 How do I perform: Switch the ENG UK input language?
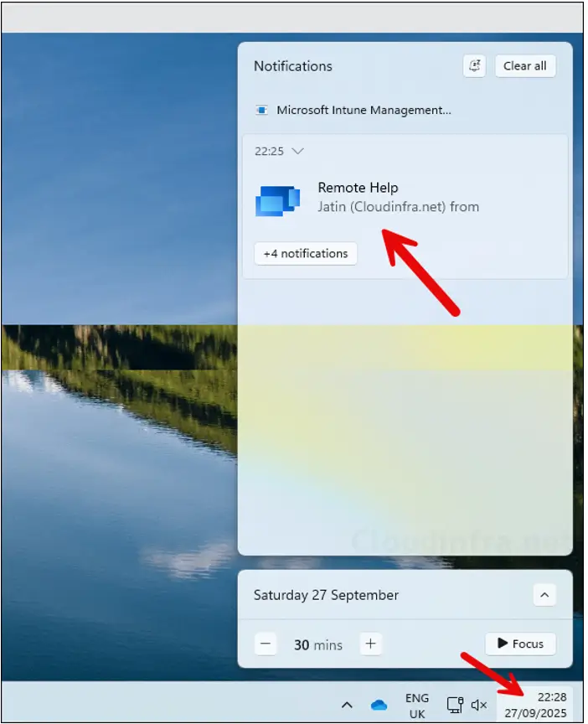(x=417, y=706)
